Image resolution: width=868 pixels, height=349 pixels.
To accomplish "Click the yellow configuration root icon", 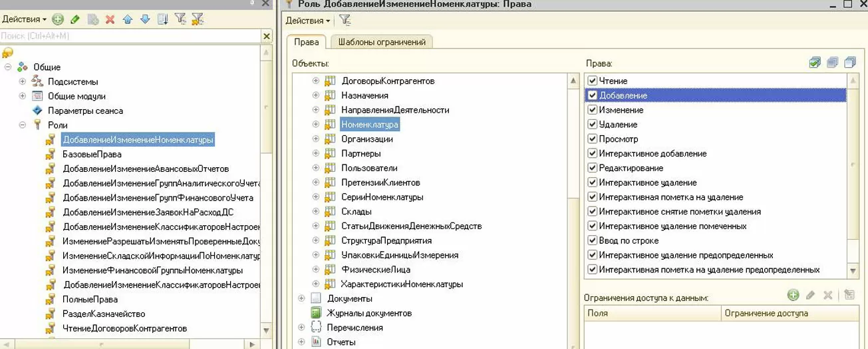I will [8, 53].
